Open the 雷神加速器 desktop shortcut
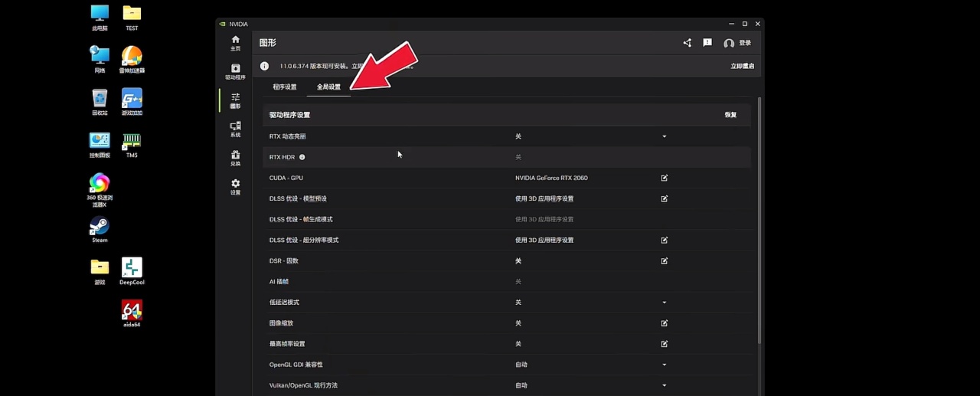980x396 pixels. 132,60
